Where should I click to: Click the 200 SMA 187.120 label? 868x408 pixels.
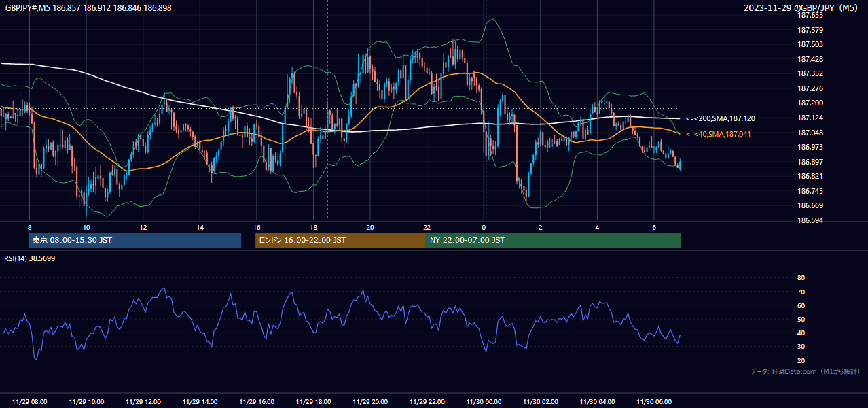pos(721,118)
